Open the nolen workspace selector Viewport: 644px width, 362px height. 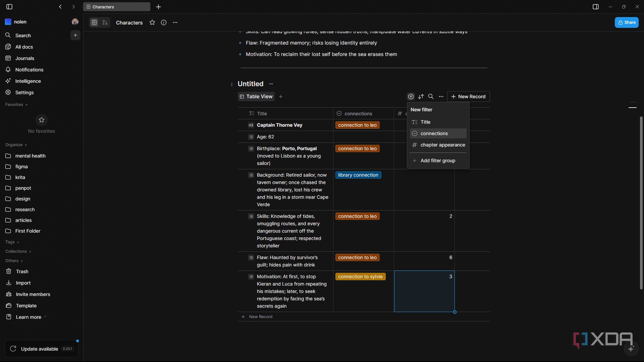coord(16,22)
